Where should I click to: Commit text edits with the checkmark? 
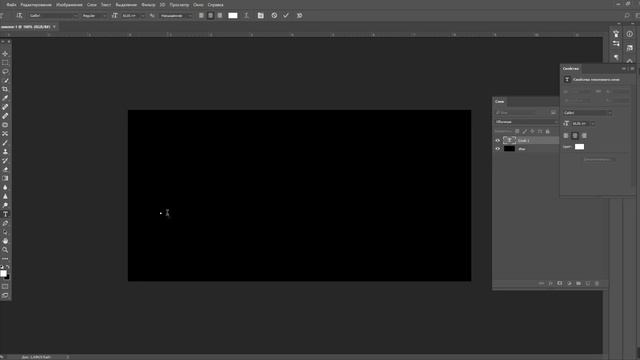(286, 16)
